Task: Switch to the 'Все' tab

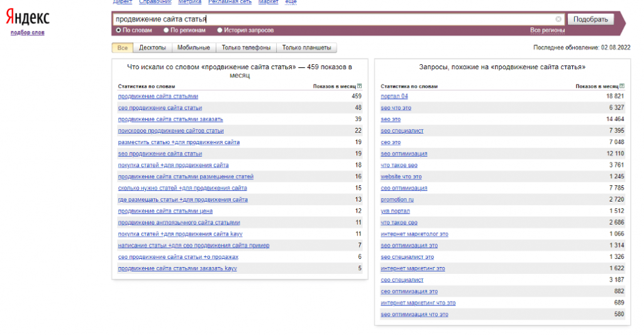Action: click(x=123, y=48)
